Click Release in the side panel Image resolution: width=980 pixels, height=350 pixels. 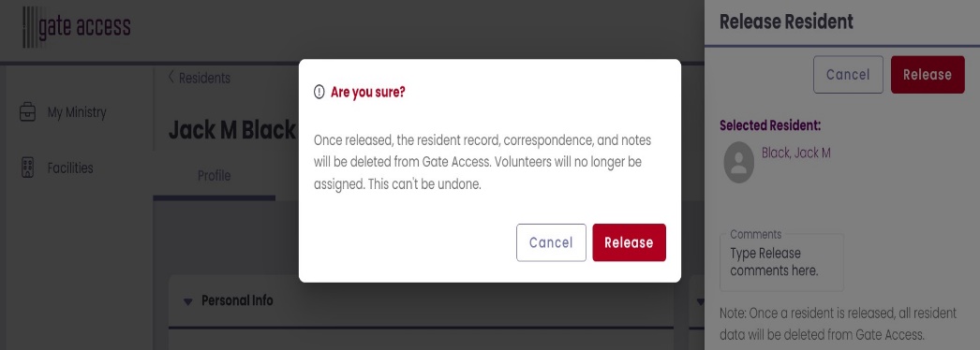[928, 75]
